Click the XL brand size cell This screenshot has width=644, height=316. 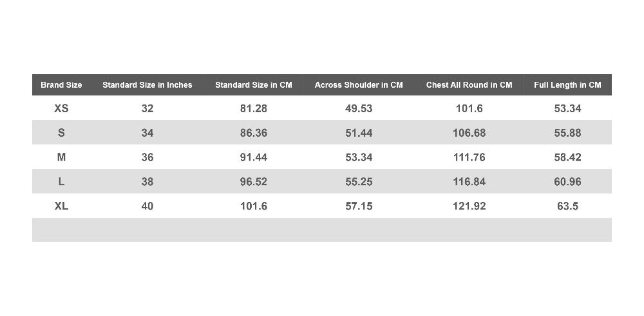pyautogui.click(x=61, y=206)
